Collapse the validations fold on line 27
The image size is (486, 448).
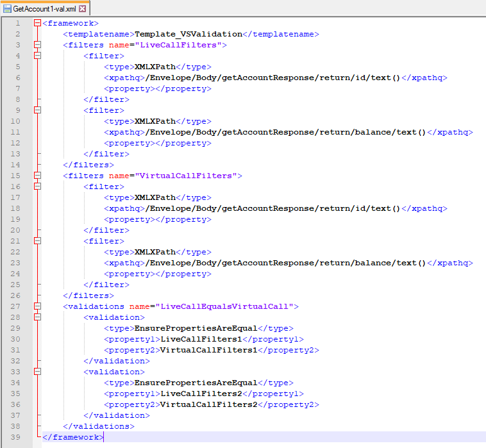pos(37,306)
